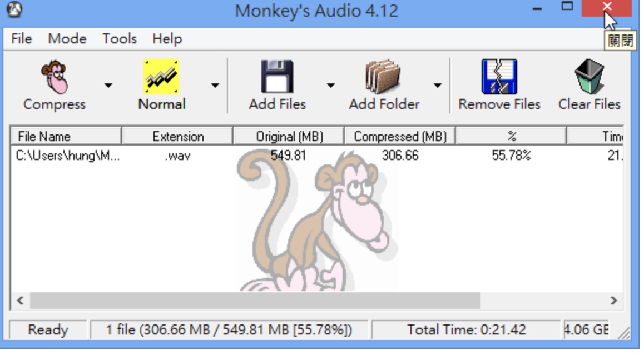
Task: Open the Mode menu
Action: pos(67,39)
